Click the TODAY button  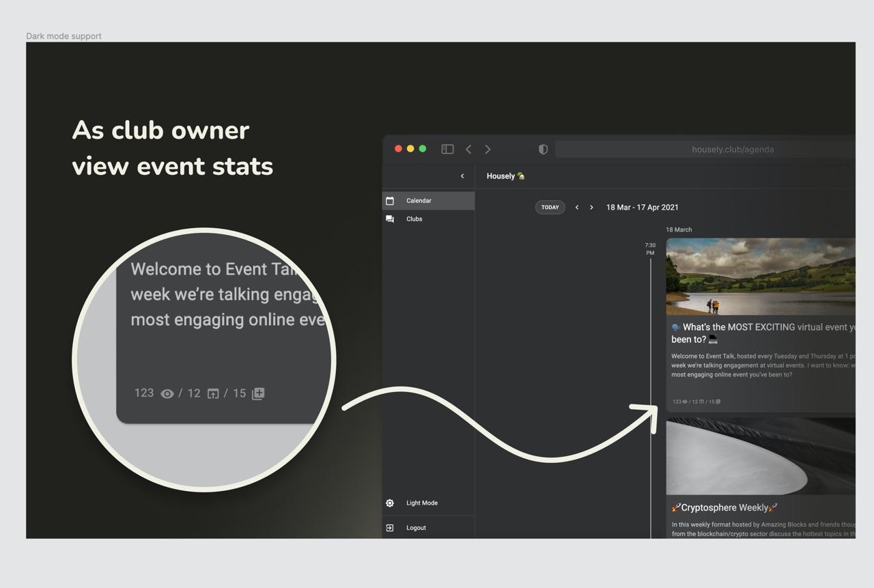[550, 208]
